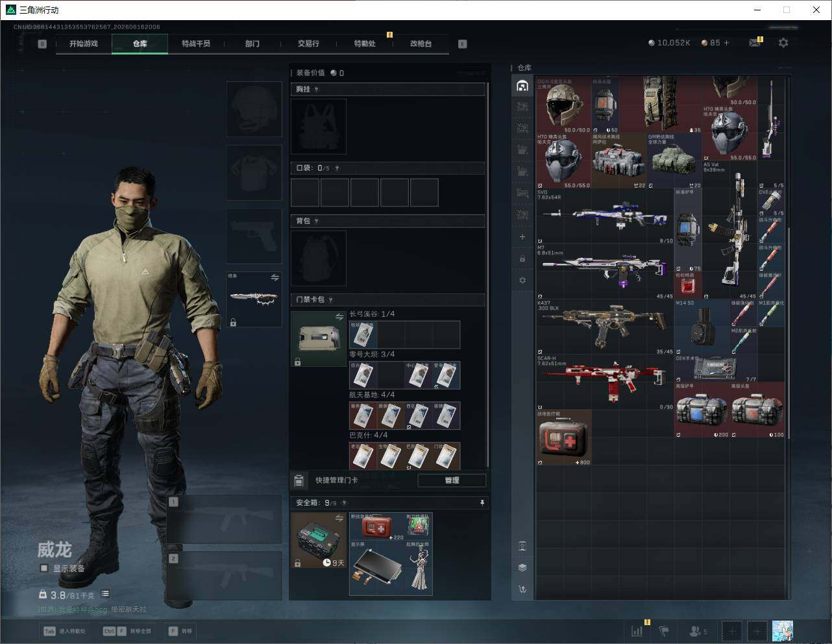Open the 门禁卡包 help question mark
The height and width of the screenshot is (644, 832).
point(331,300)
